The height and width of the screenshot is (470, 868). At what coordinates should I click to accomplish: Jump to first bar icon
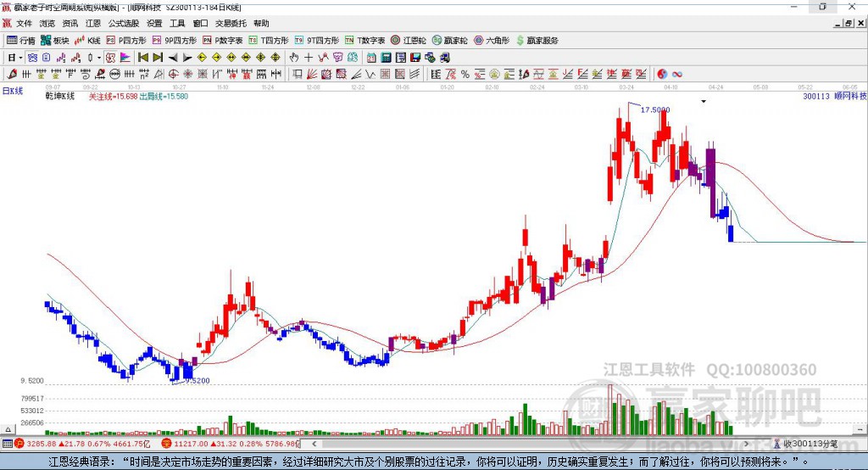click(x=142, y=58)
